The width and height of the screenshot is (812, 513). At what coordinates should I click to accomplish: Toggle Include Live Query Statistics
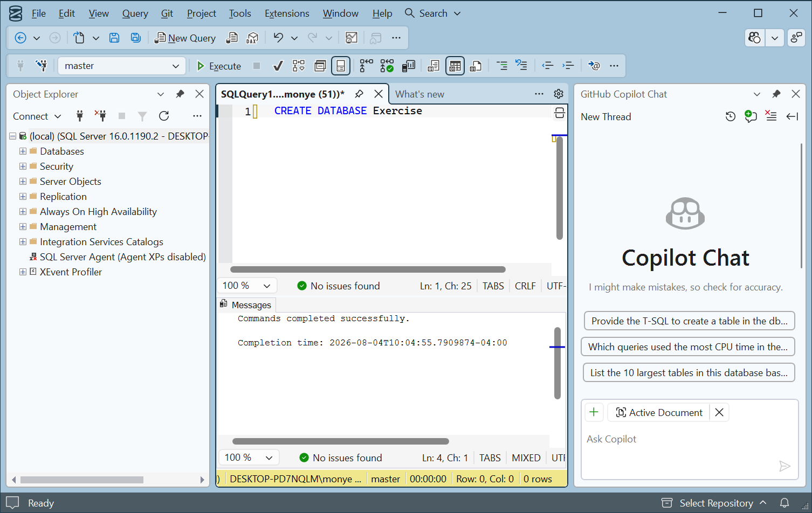point(387,66)
